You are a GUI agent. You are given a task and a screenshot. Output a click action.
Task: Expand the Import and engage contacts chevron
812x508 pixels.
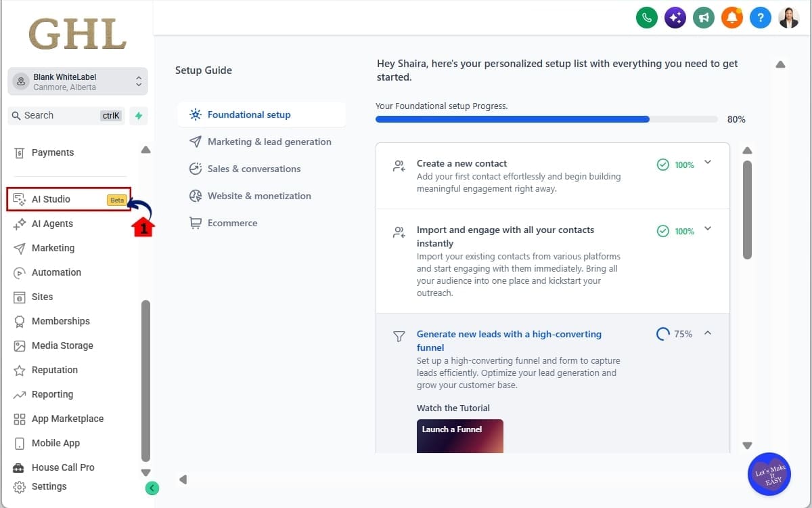708,228
